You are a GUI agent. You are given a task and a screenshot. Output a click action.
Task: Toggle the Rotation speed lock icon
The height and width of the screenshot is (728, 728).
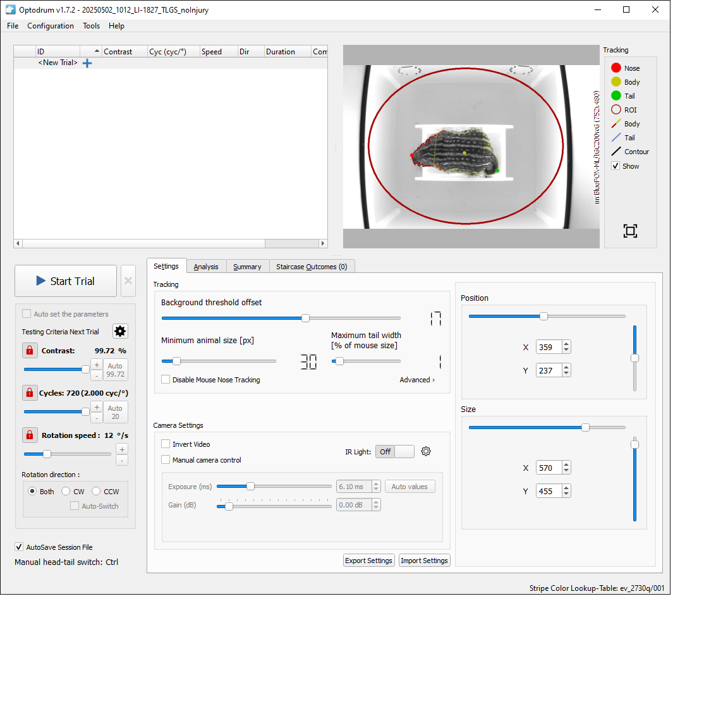pyautogui.click(x=30, y=435)
